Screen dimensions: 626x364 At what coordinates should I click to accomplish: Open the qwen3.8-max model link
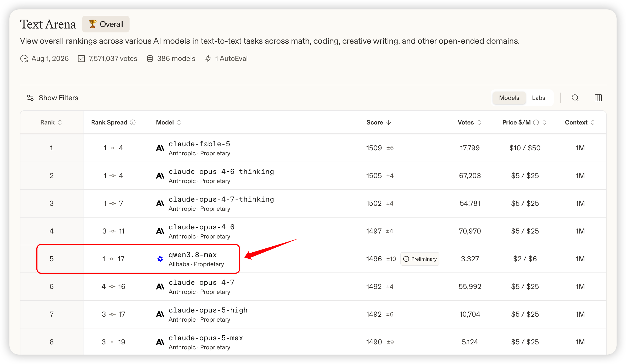[193, 255]
